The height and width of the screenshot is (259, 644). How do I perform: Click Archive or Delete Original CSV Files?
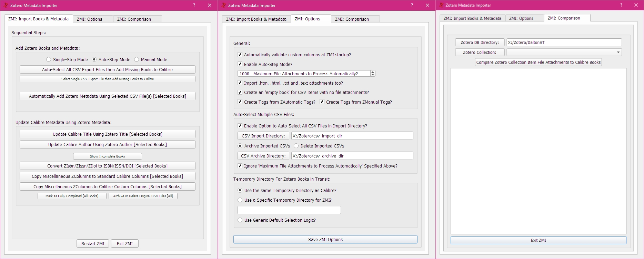pos(143,196)
